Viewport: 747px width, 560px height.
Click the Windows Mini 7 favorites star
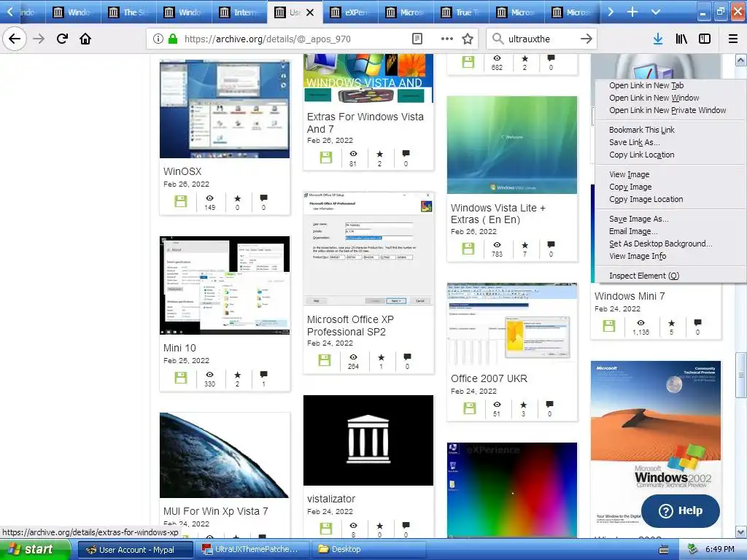671,323
